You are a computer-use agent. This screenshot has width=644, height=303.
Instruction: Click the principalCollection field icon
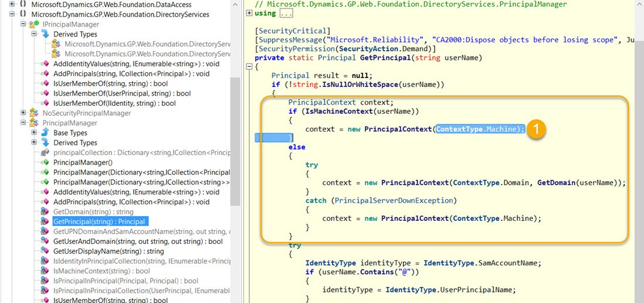tap(45, 153)
